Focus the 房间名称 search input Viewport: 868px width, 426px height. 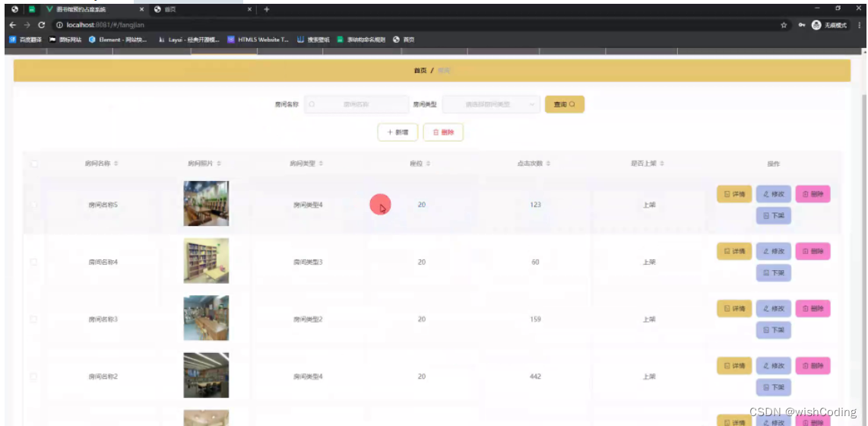(356, 104)
